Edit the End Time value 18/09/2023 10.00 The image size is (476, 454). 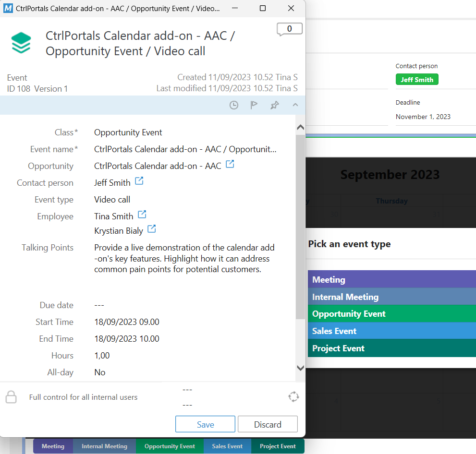click(127, 339)
